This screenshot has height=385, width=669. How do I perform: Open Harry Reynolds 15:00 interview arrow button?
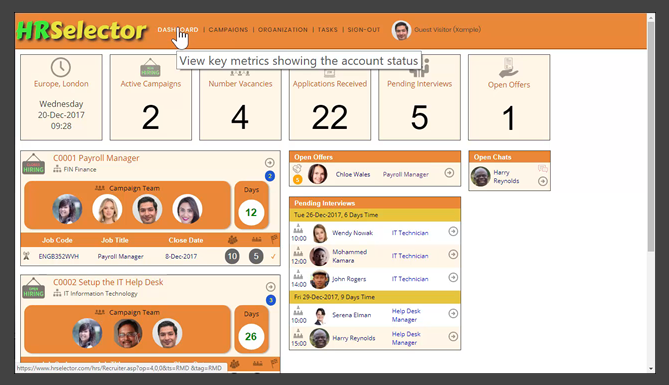coord(453,336)
